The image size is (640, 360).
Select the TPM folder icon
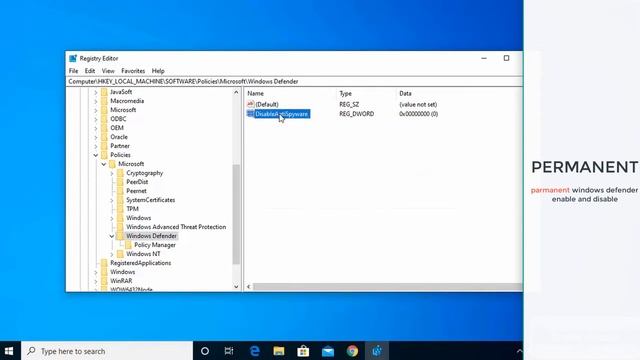click(x=120, y=209)
